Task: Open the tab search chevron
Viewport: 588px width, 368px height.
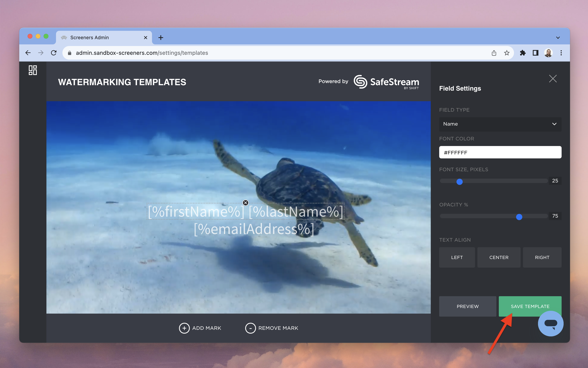Action: click(x=558, y=38)
